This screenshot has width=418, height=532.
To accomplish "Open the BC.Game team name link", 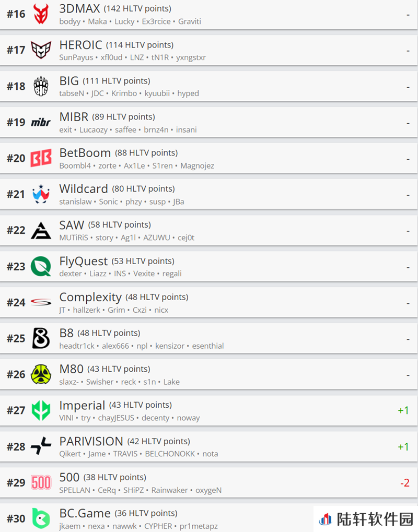I will pos(85,513).
